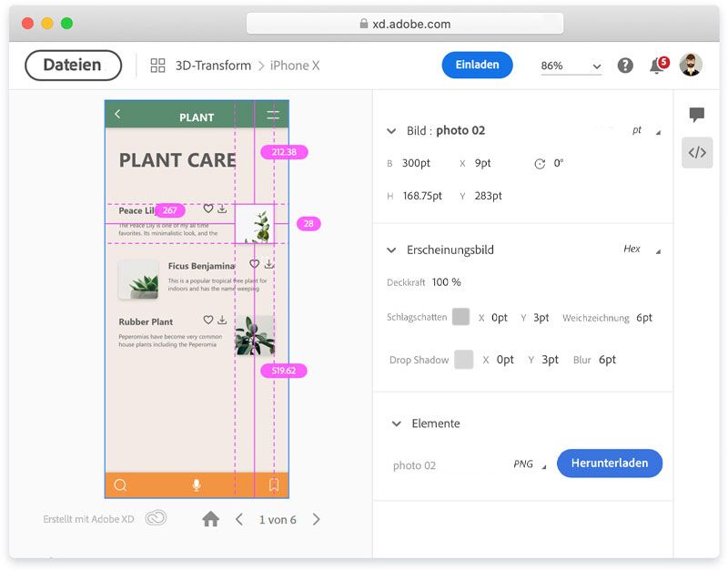Click the bookmark icon in orange bar
This screenshot has width=728, height=571.
pos(274,485)
